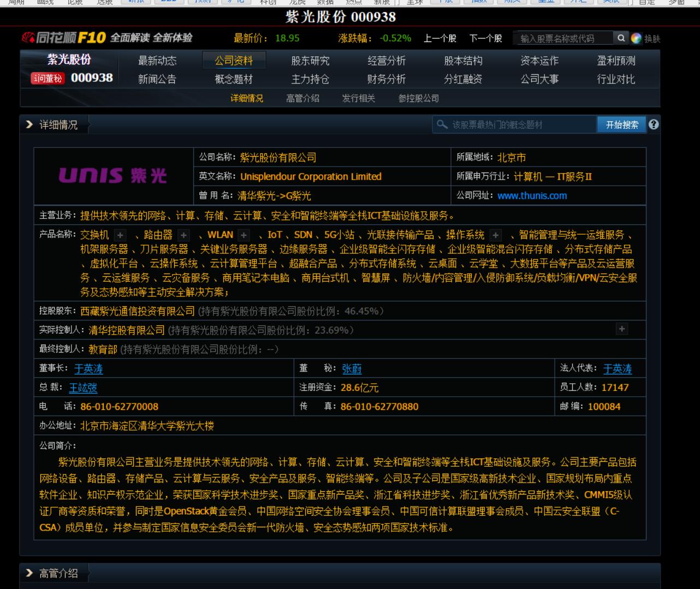Open the 分红融资 tab

tap(463, 79)
